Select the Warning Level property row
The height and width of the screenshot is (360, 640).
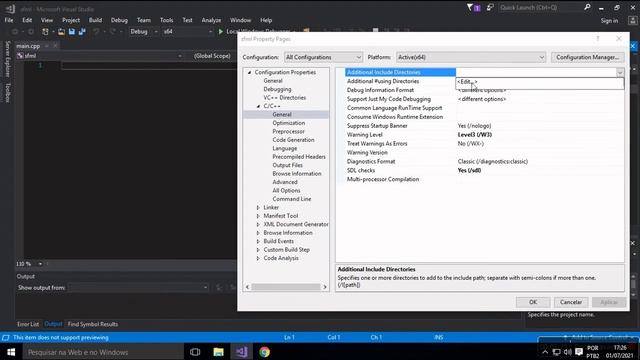click(484, 135)
